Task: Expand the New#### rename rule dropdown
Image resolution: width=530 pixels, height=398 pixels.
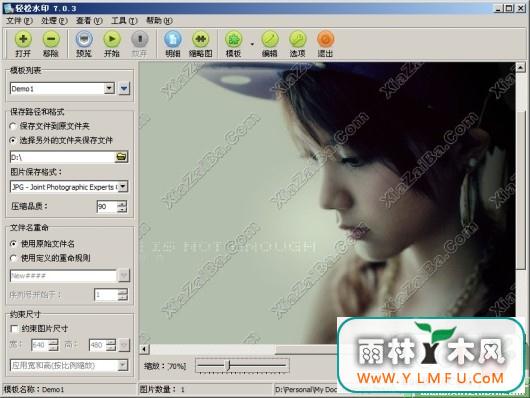Action: [123, 276]
